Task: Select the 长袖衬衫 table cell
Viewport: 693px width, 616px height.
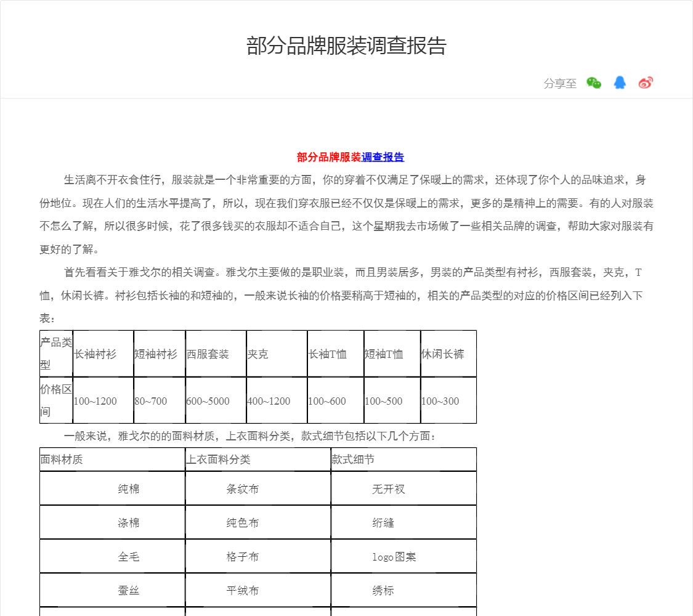Action: [103, 354]
